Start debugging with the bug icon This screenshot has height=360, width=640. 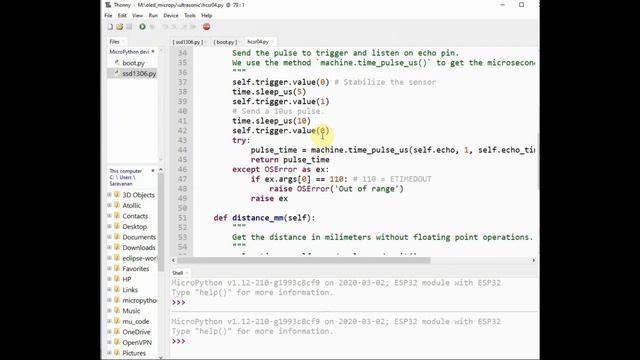pos(152,27)
